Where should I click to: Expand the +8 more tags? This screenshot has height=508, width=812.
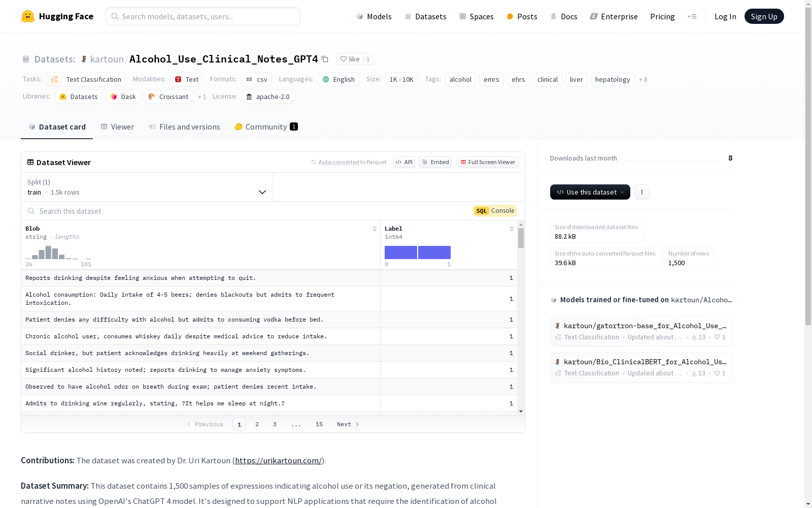(643, 79)
